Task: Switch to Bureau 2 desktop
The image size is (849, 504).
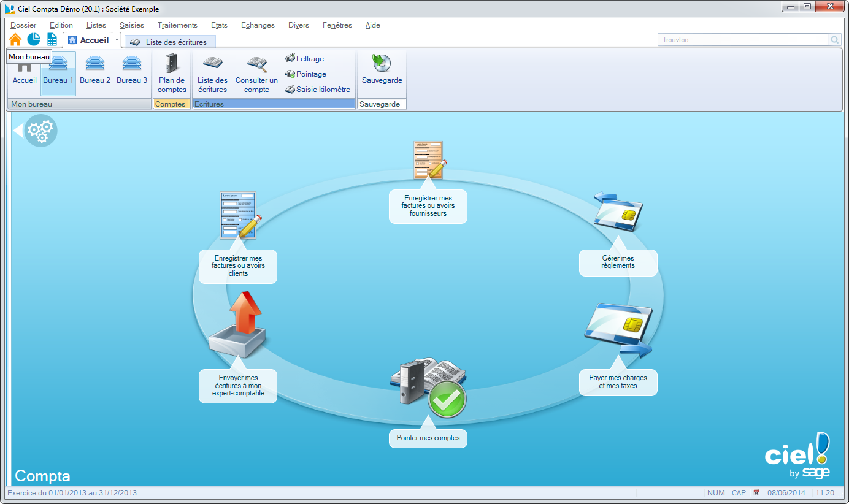Action: [x=95, y=71]
